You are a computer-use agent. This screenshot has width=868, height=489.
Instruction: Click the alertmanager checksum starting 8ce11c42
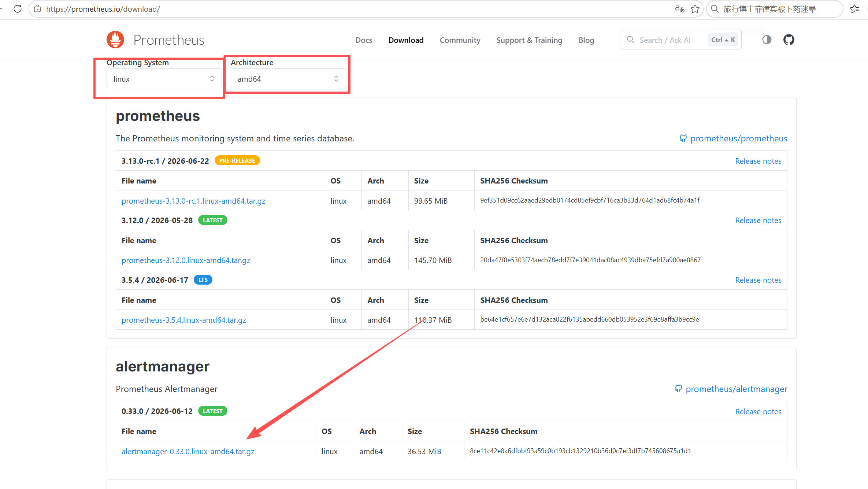pyautogui.click(x=580, y=451)
